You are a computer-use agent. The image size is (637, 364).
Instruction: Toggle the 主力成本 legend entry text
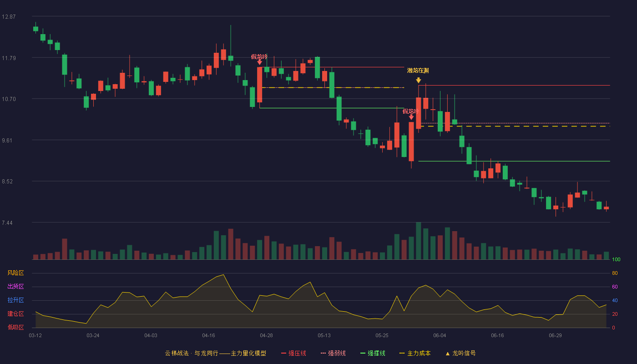coord(419,353)
